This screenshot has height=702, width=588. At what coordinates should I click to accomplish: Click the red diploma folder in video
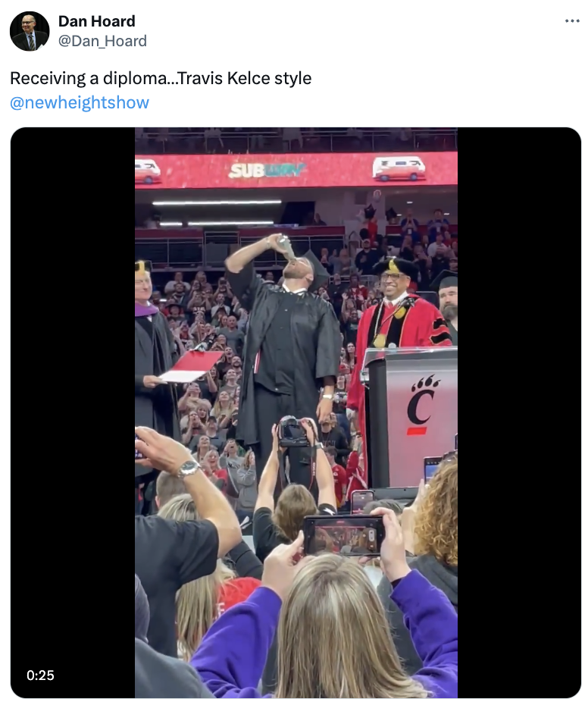pyautogui.click(x=191, y=367)
